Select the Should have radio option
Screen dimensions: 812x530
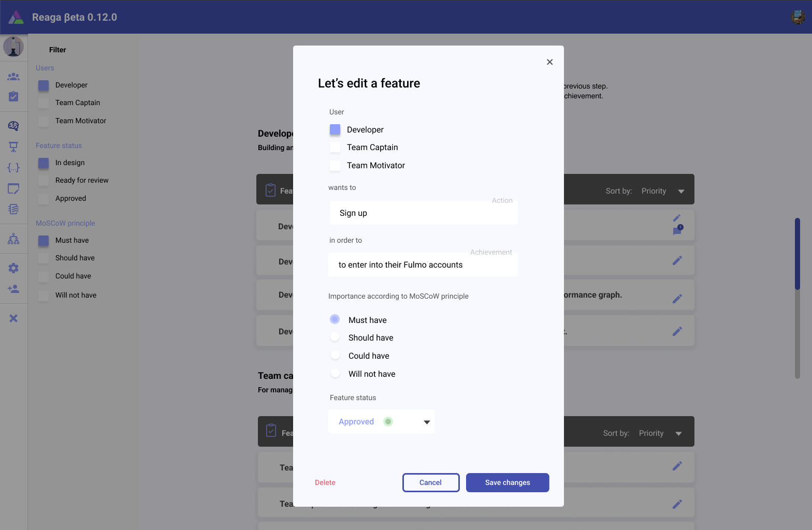[335, 337]
